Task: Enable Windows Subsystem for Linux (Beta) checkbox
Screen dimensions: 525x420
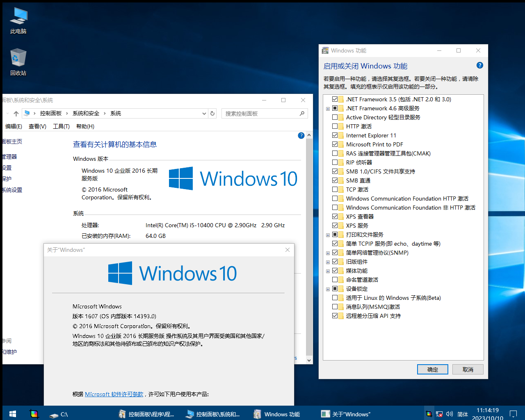Action: [x=335, y=298]
